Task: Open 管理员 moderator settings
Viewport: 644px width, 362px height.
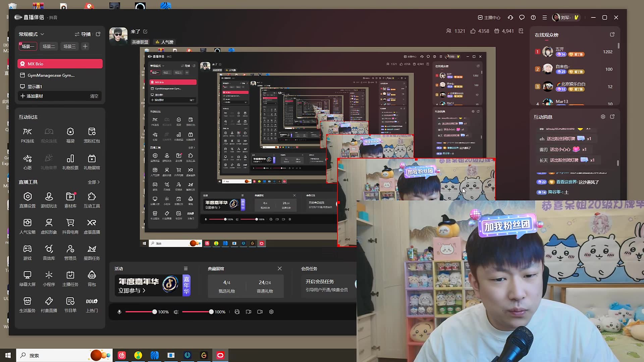Action: point(70,253)
